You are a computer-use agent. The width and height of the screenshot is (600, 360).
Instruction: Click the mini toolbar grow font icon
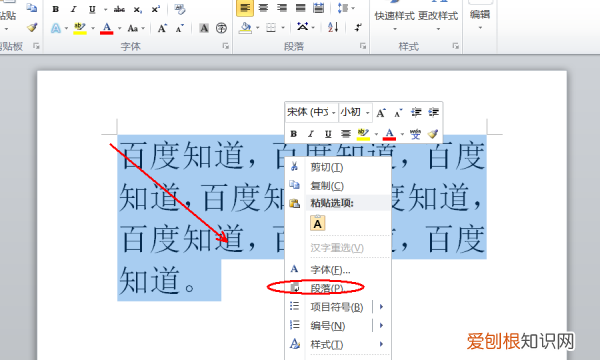(x=380, y=113)
